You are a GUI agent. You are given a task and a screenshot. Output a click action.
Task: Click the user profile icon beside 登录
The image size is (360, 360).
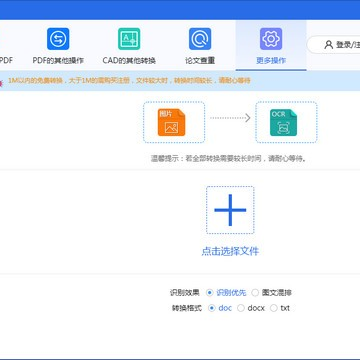[329, 45]
